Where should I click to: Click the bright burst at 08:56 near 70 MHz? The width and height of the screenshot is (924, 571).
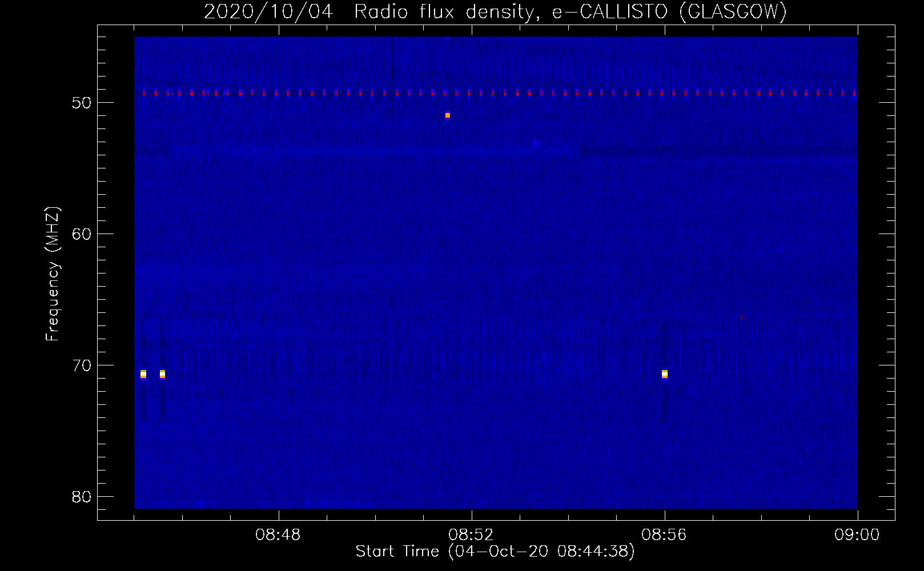[x=665, y=374]
